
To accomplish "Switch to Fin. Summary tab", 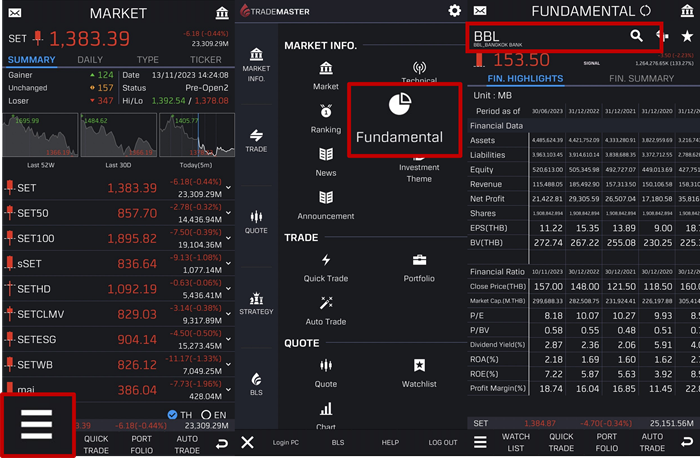I will click(x=642, y=79).
